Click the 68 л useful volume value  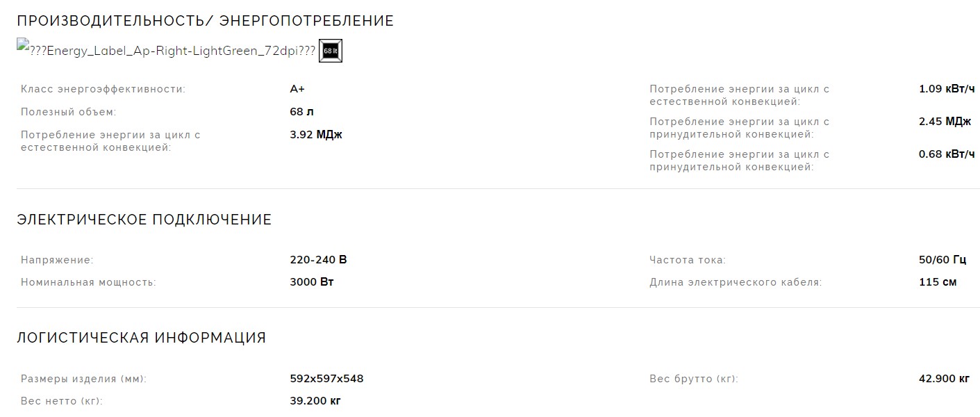[x=302, y=111]
